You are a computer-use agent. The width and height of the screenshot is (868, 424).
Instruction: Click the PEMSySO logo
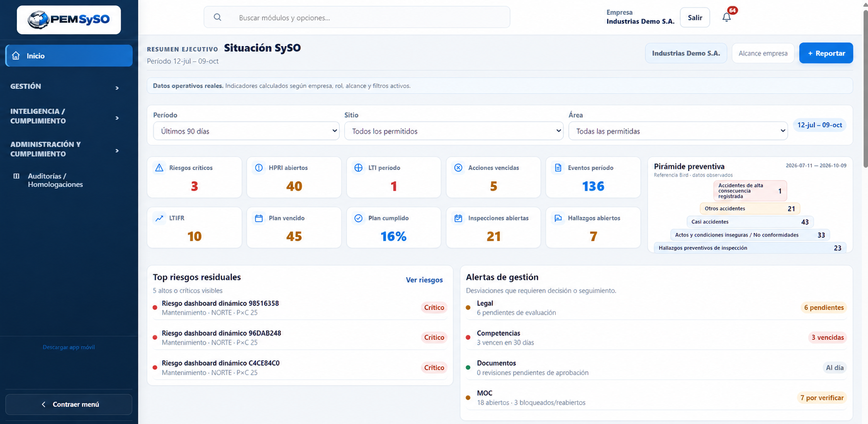[x=69, y=20]
